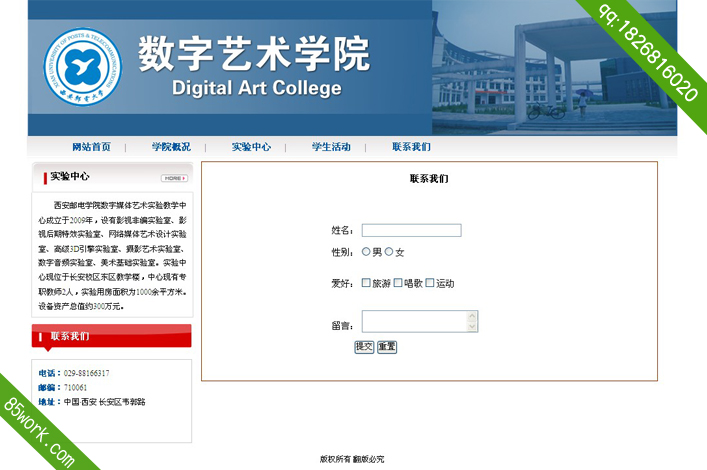Select the 男 radio button
707x470 pixels.
[366, 252]
